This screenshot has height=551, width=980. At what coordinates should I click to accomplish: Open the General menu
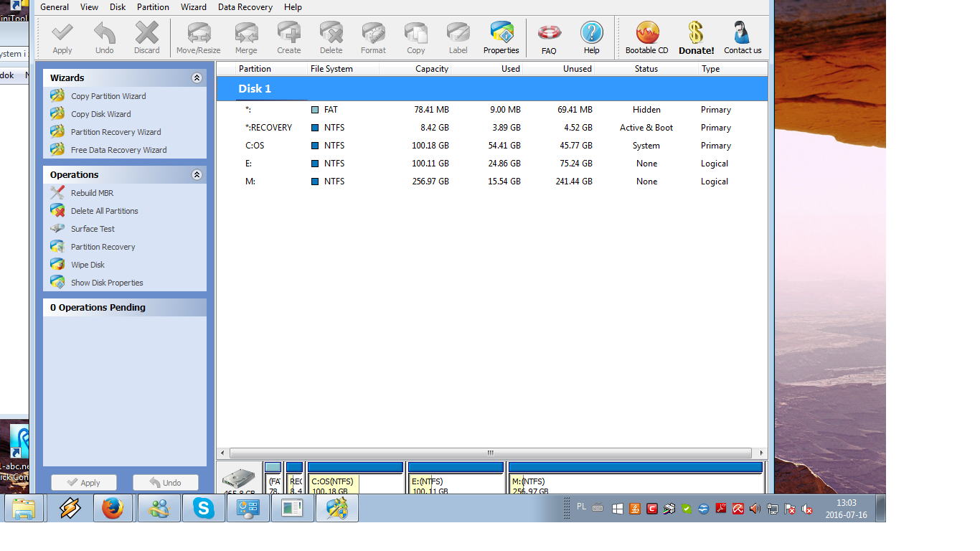pos(55,7)
